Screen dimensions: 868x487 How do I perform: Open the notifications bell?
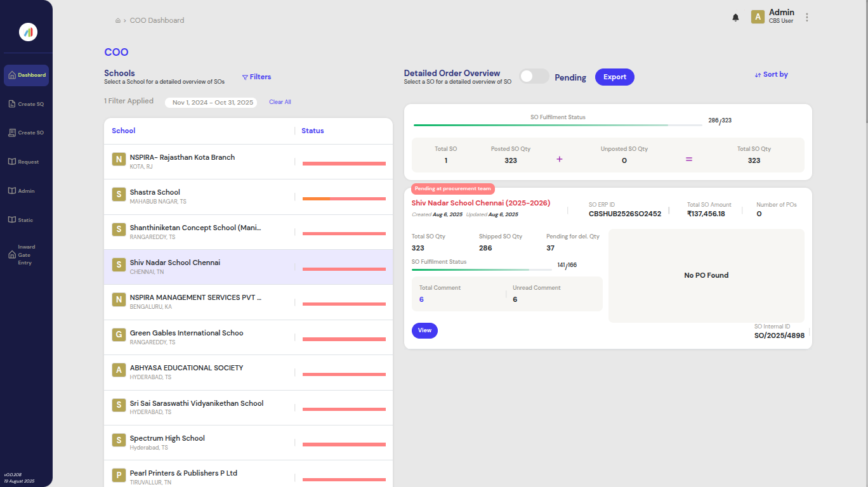[x=735, y=18]
